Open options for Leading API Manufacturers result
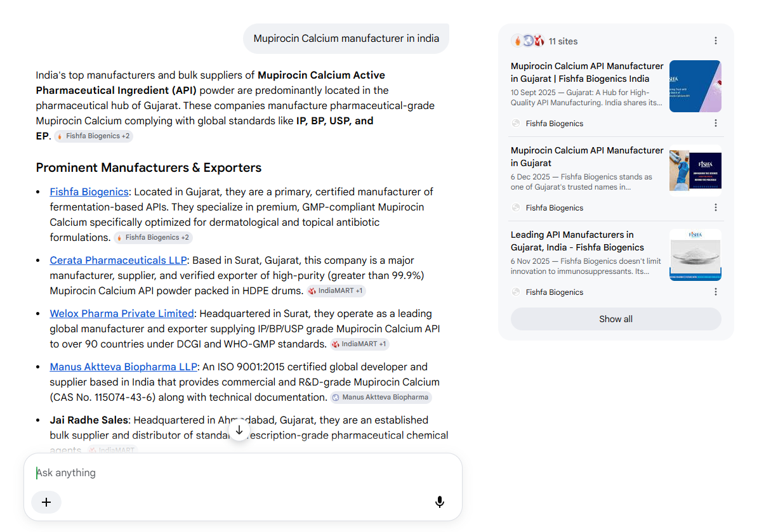This screenshot has height=532, width=771. click(x=716, y=292)
